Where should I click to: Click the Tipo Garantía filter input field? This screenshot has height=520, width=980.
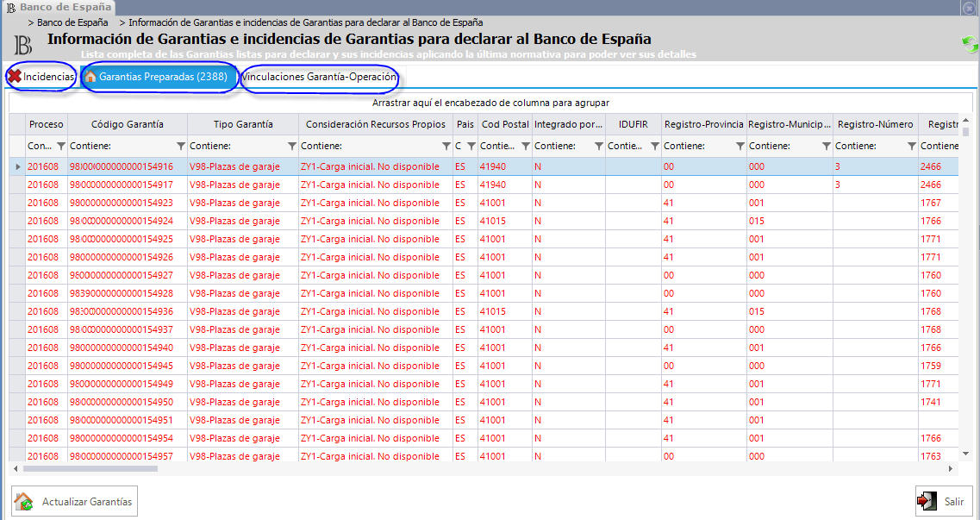click(238, 147)
